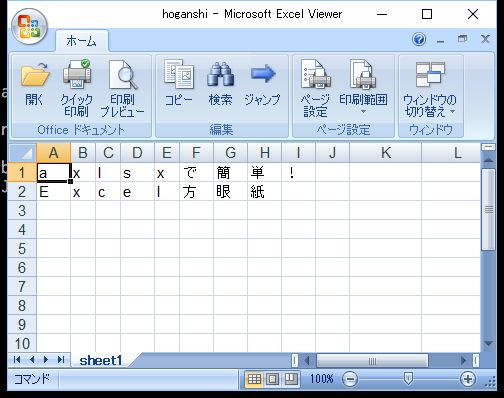
Task: Go to previous sheet navigation arrow
Action: pos(32,360)
